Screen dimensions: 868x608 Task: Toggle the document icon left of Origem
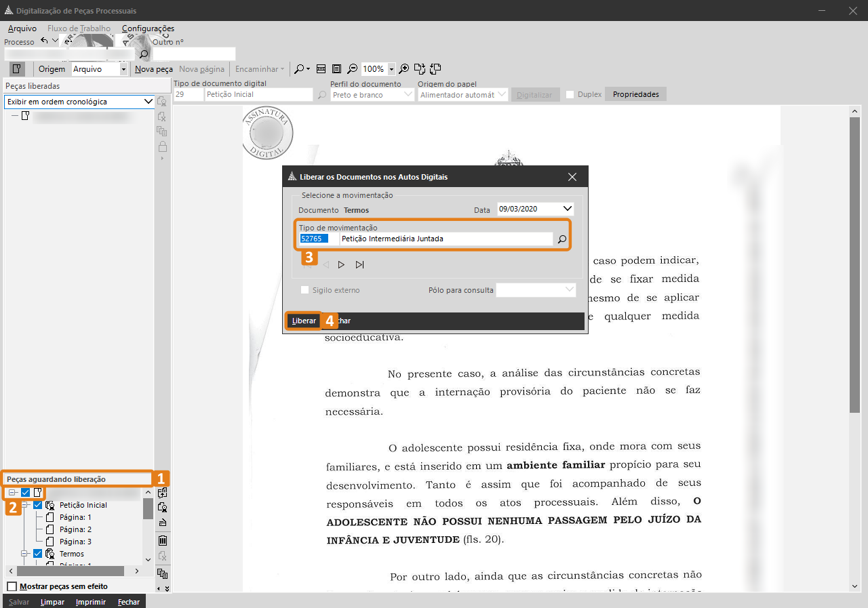pyautogui.click(x=17, y=69)
